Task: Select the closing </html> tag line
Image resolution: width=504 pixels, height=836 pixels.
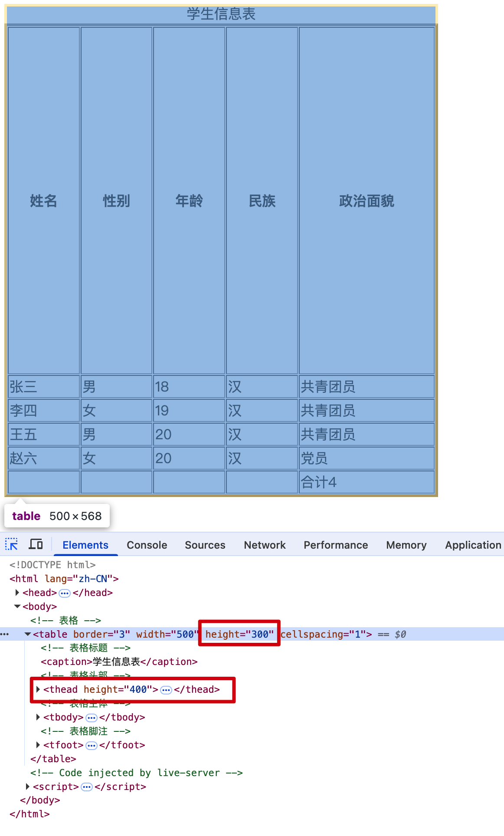Action: click(x=29, y=814)
